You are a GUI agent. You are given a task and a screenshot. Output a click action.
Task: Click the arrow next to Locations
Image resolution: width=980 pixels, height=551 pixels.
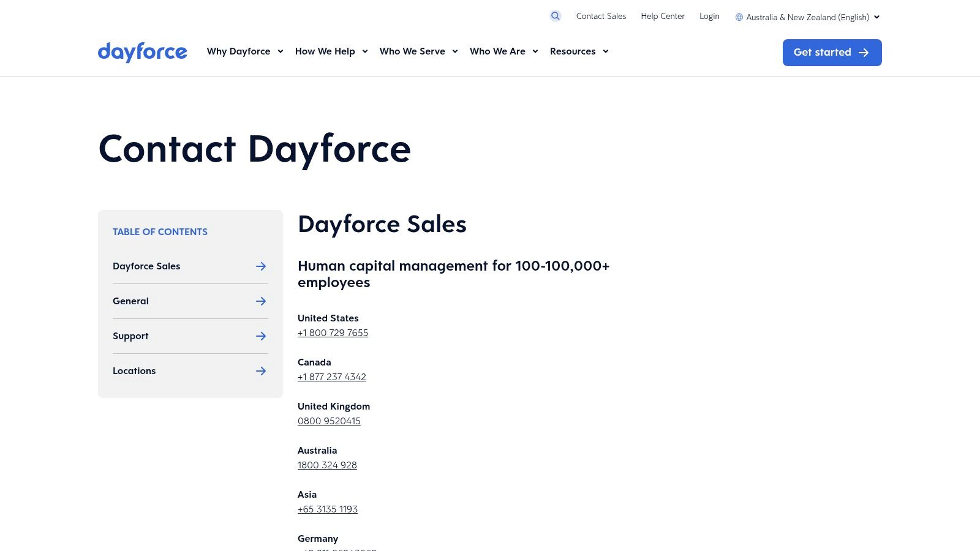[261, 371]
